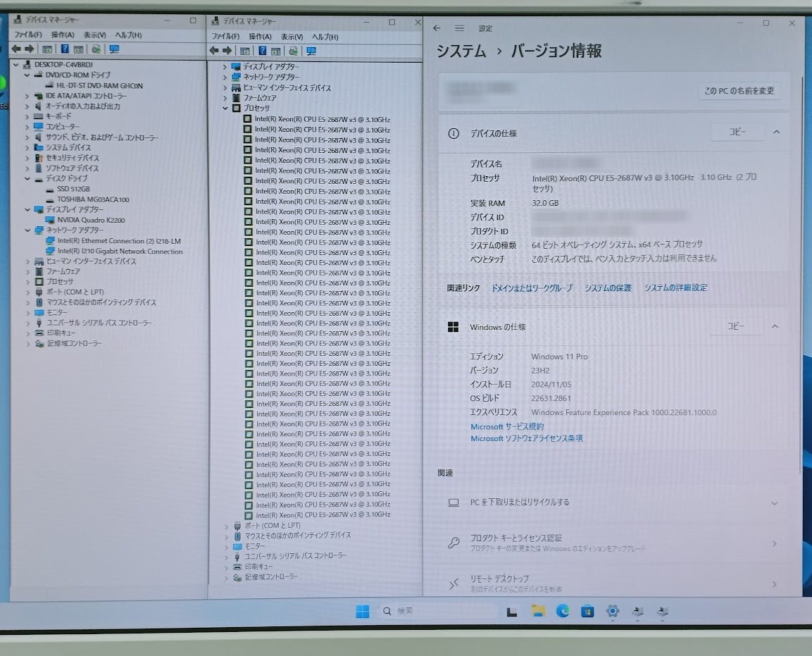
Task: Expand IDE ATA/ATAPI コントローラー in left window
Action: tap(27, 96)
